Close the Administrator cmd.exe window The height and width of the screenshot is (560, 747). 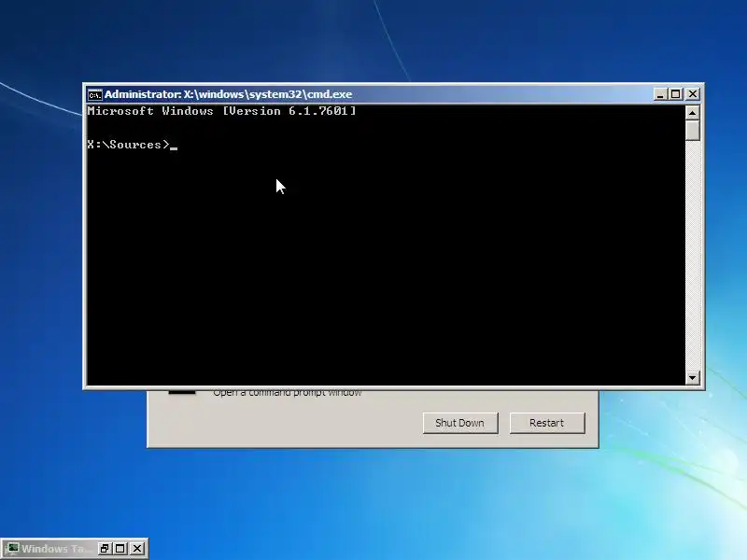click(693, 94)
